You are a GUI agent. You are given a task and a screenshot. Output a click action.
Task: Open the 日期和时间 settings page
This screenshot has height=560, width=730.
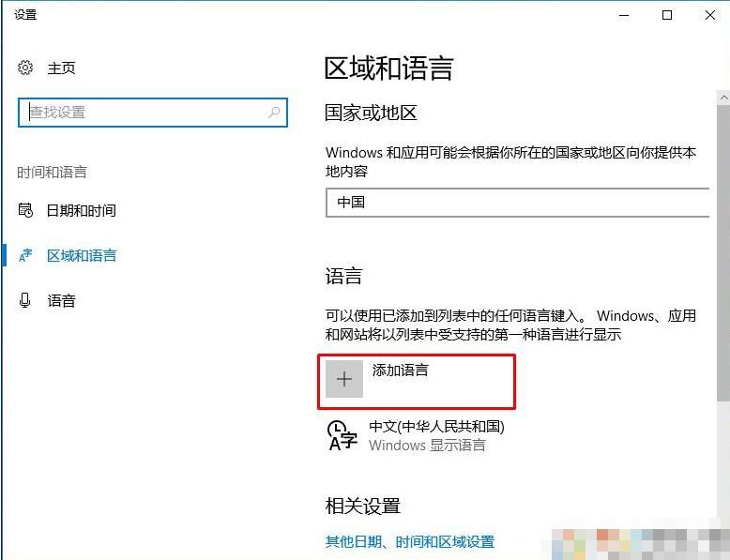click(81, 210)
